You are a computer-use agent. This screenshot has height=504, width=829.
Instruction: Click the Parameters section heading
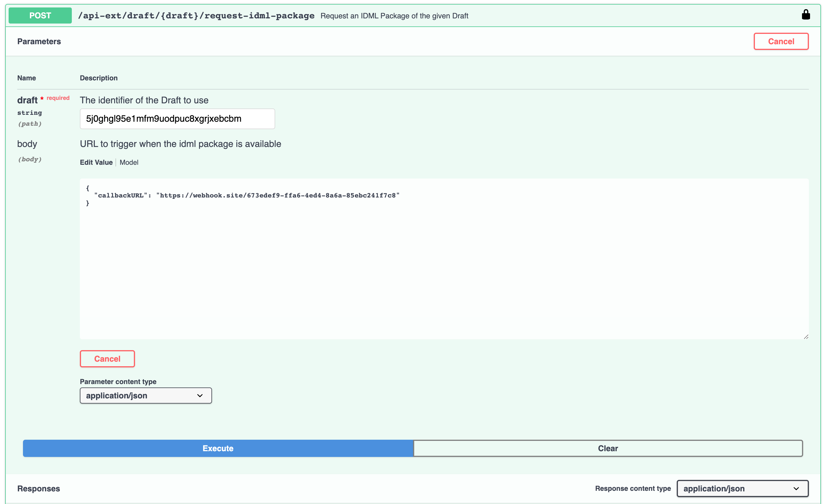(39, 41)
